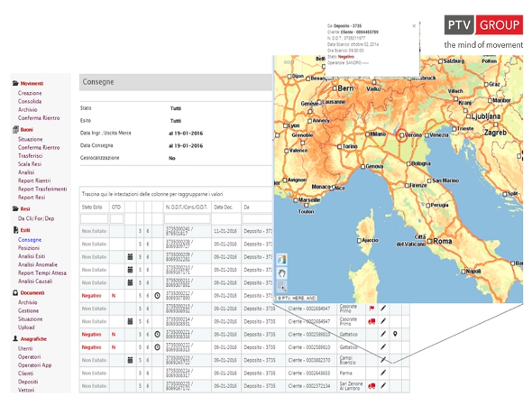
Task: Click red truck icon in San Zenone row
Action: click(371, 386)
